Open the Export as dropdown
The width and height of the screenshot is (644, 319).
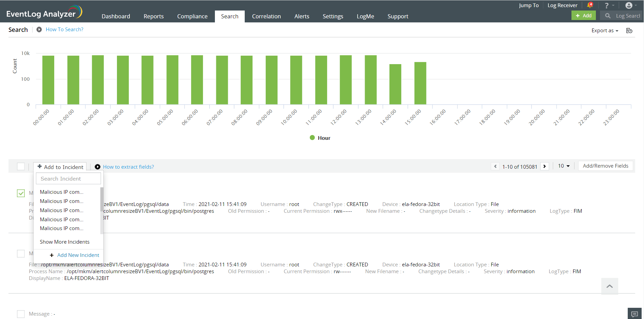coord(605,31)
